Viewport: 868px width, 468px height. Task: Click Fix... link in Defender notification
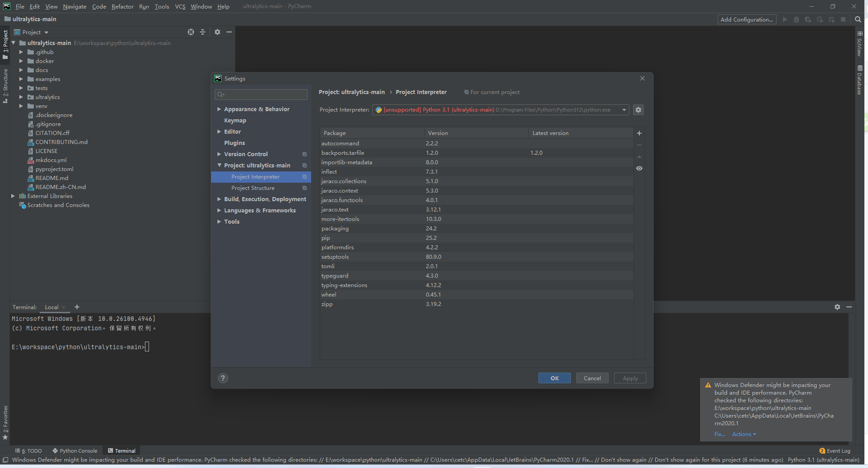[719, 434]
